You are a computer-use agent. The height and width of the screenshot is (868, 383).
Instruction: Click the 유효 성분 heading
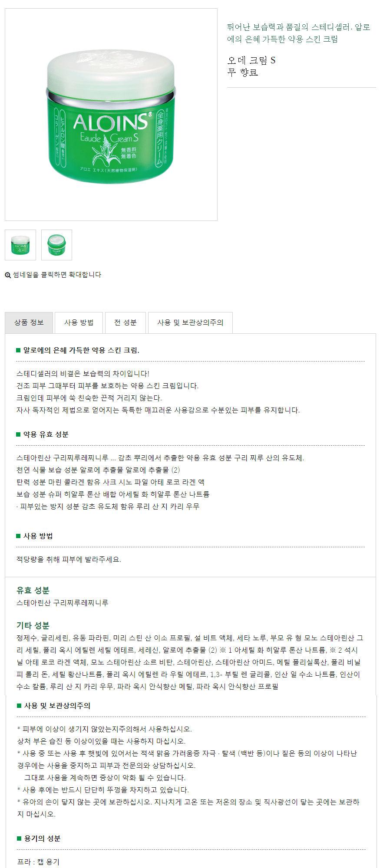[x=33, y=590]
